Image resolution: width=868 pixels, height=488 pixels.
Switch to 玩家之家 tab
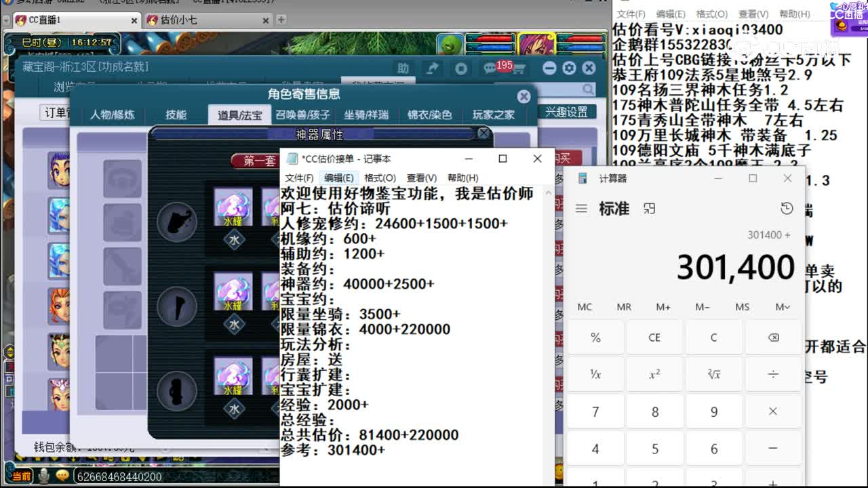click(x=494, y=115)
